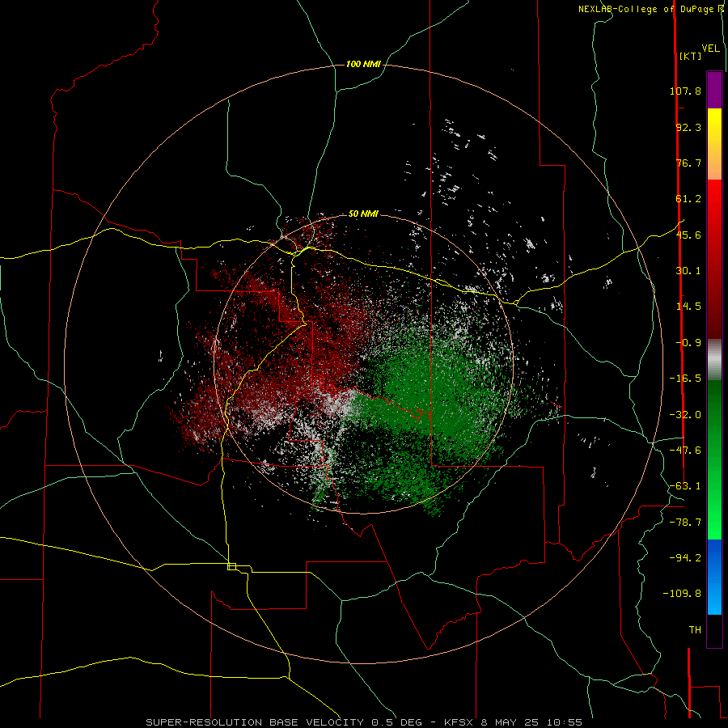
Task: Click the -16.5 velocity scale value
Action: (x=685, y=379)
